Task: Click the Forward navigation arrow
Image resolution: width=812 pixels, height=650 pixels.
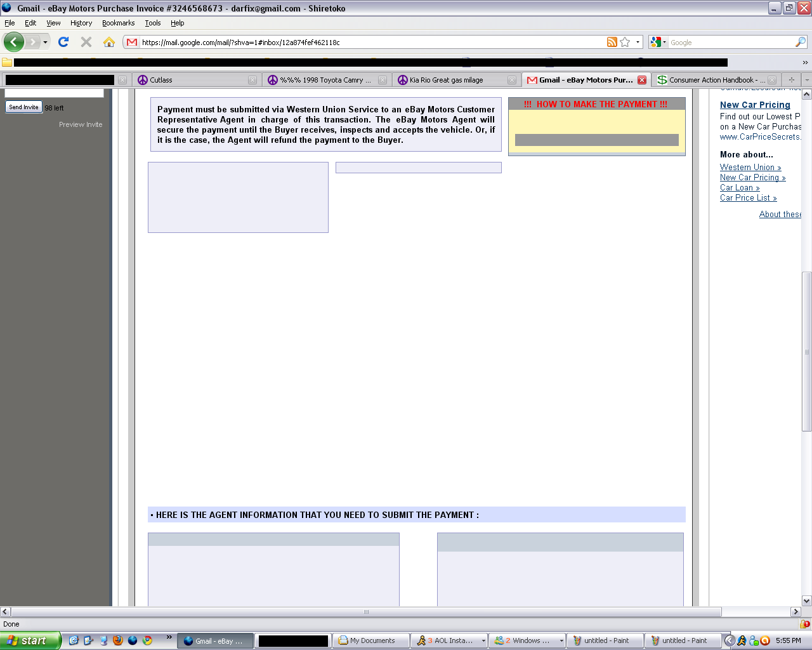Action: (x=32, y=42)
